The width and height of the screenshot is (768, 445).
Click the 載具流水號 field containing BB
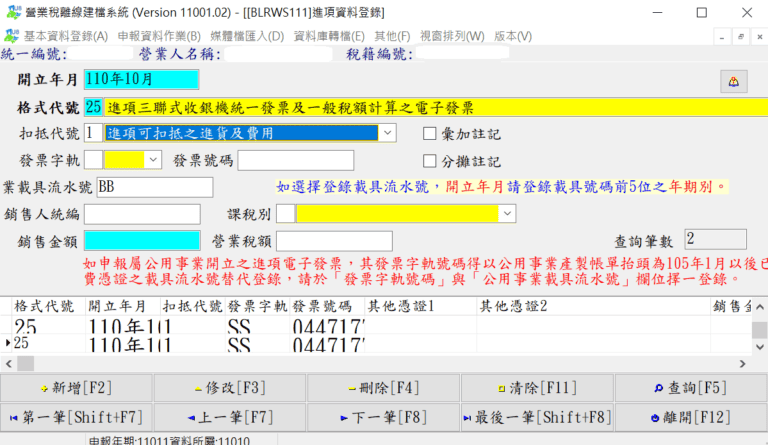tap(155, 187)
